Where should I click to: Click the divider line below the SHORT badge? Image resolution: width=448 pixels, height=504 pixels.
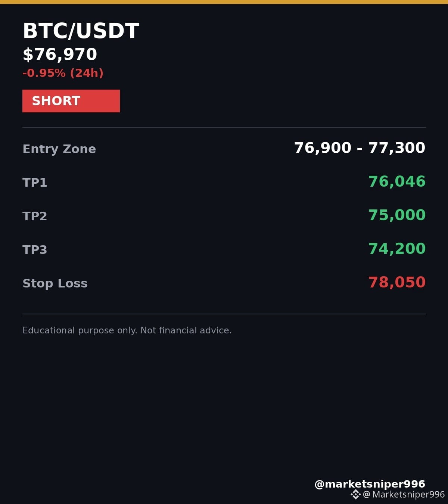coord(224,127)
